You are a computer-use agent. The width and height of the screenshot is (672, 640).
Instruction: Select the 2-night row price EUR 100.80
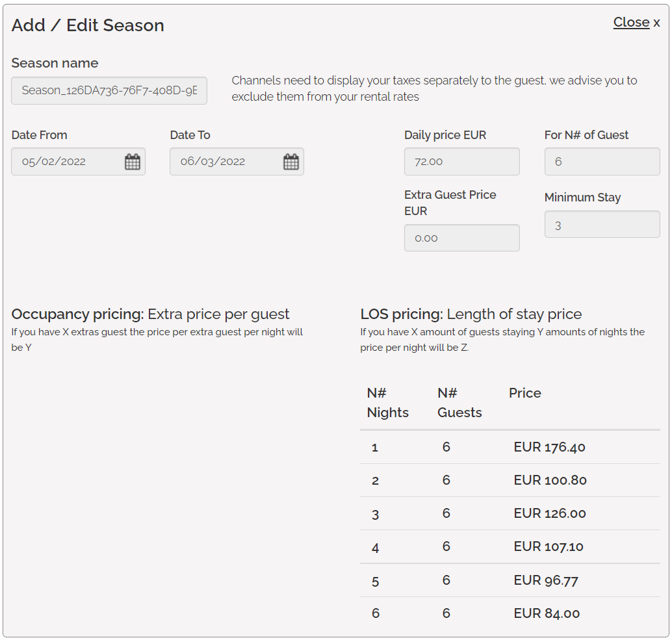550,480
